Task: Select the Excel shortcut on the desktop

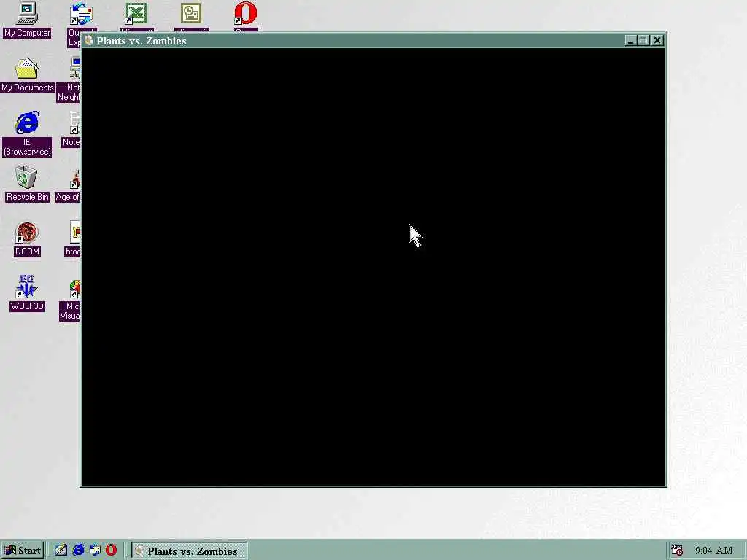Action: (x=136, y=15)
